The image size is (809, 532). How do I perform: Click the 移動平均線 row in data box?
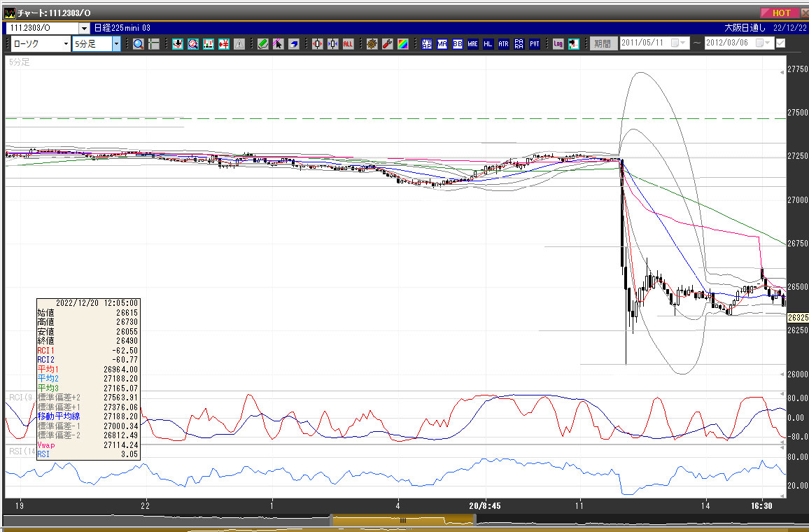[87, 416]
